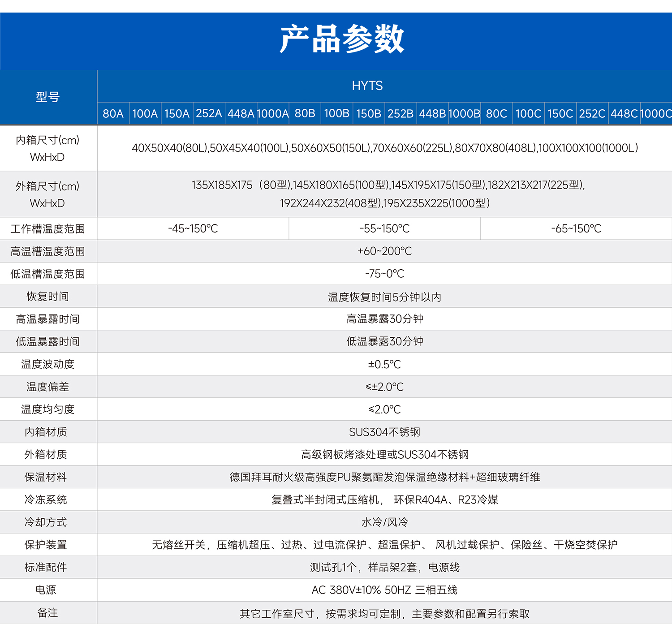This screenshot has width=672, height=633.
Task: Click the -45~150℃ value cell
Action: [x=193, y=228]
